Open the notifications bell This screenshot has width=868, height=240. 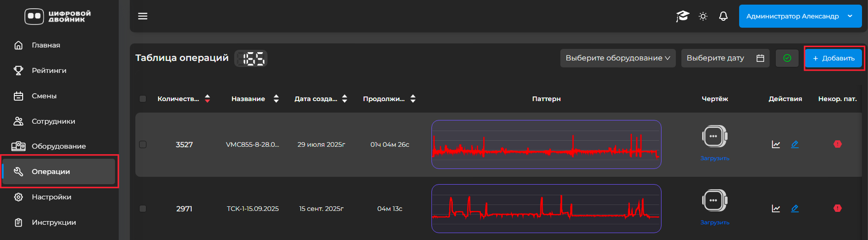click(x=723, y=16)
